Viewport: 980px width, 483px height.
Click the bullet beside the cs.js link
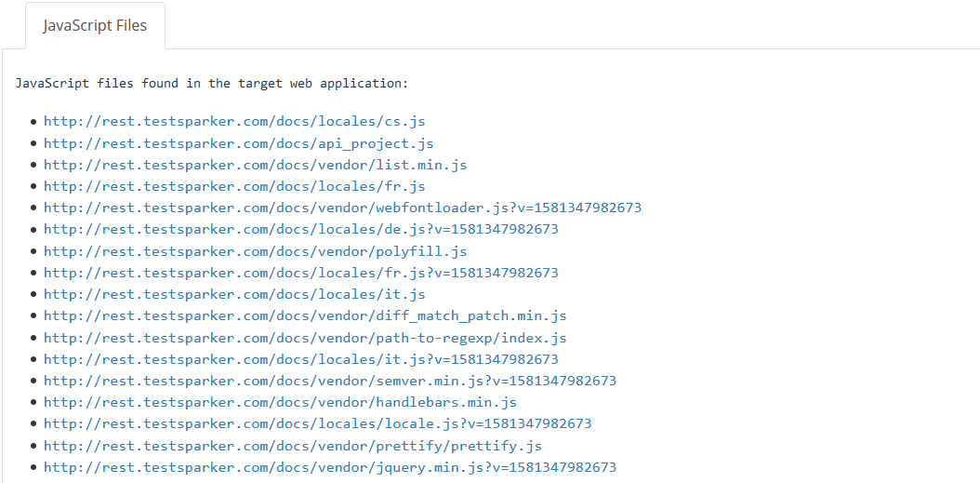[x=34, y=122]
